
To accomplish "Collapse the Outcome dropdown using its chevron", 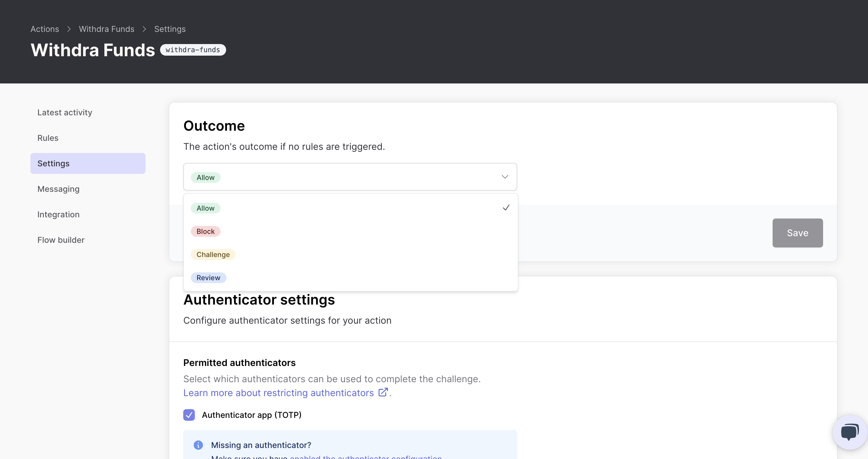I will [x=504, y=177].
